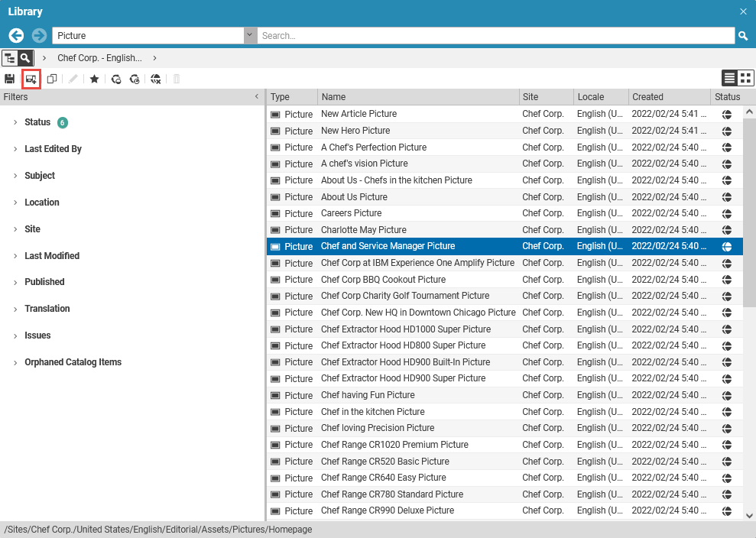Toggle to the tree repository mode

(x=10, y=58)
